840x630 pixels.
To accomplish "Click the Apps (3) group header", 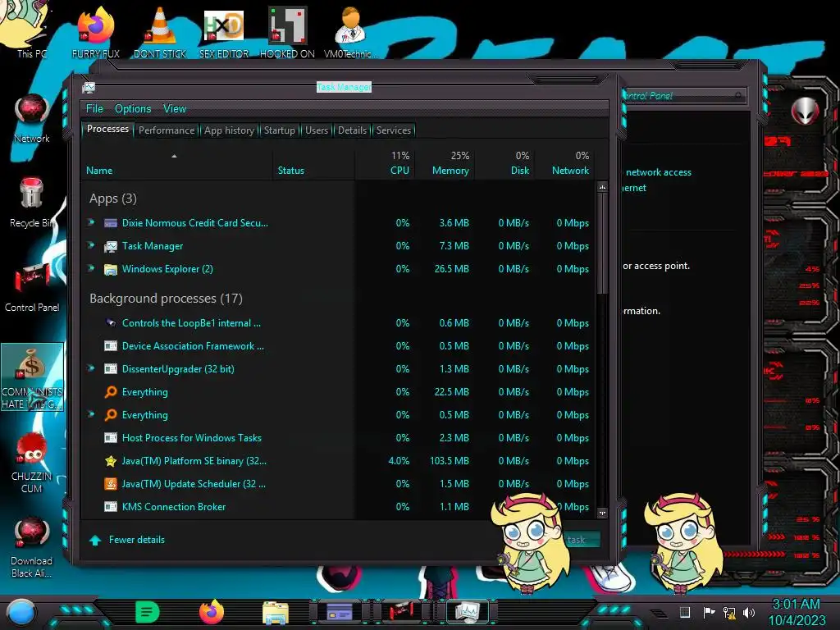I will (x=113, y=199).
